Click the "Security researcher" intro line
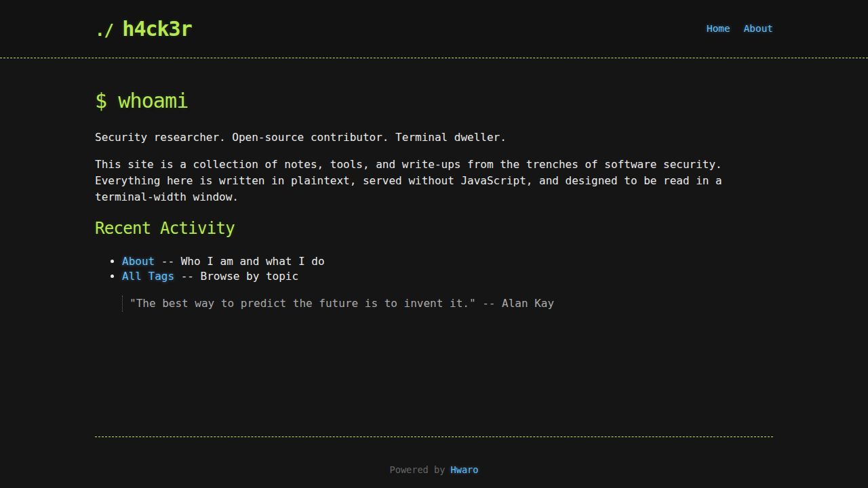The width and height of the screenshot is (868, 488). pos(300,137)
